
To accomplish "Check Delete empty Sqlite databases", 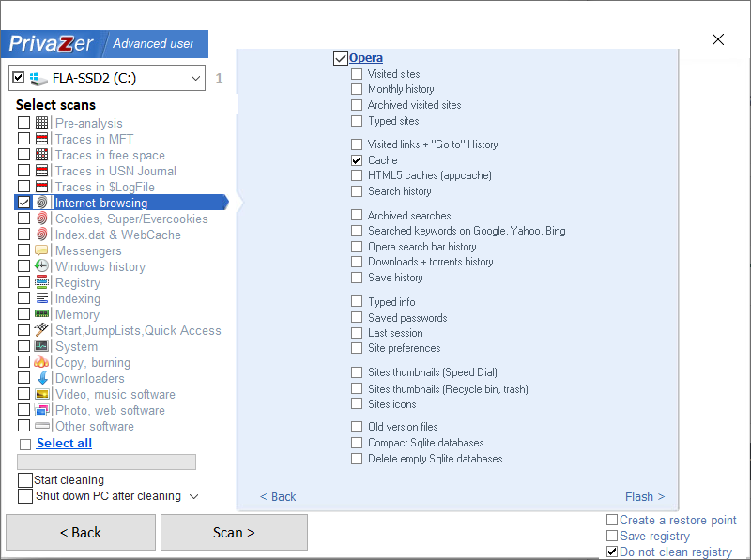I will pyautogui.click(x=357, y=459).
